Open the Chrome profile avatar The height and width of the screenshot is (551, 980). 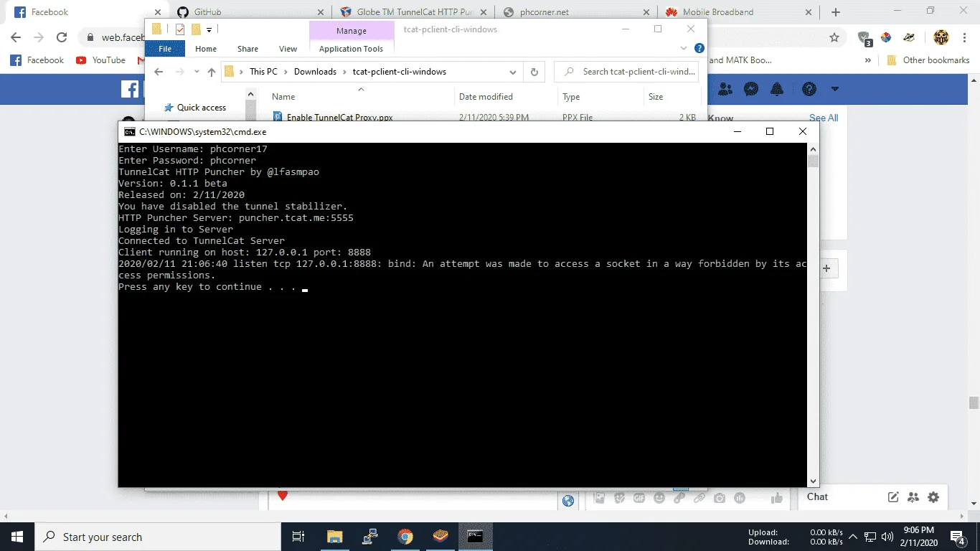941,37
